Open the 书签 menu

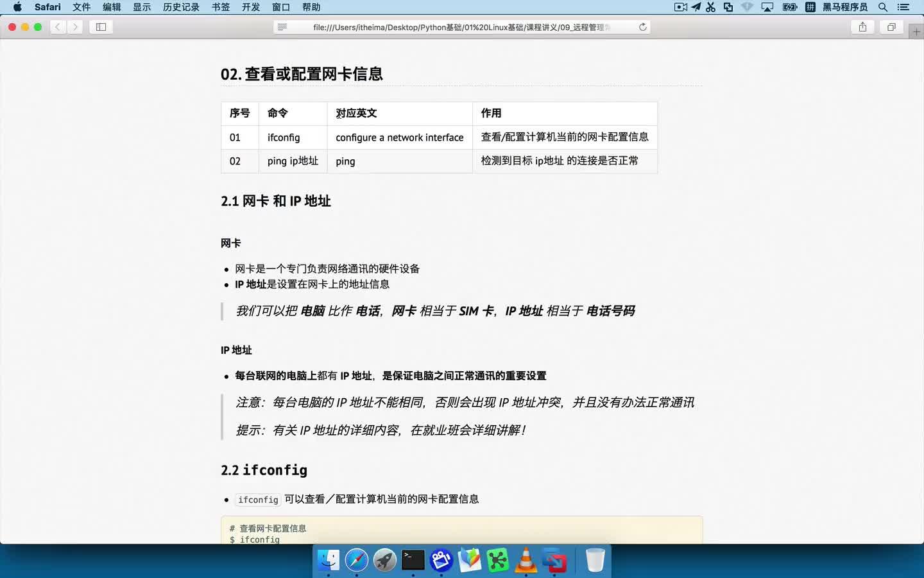coord(221,7)
